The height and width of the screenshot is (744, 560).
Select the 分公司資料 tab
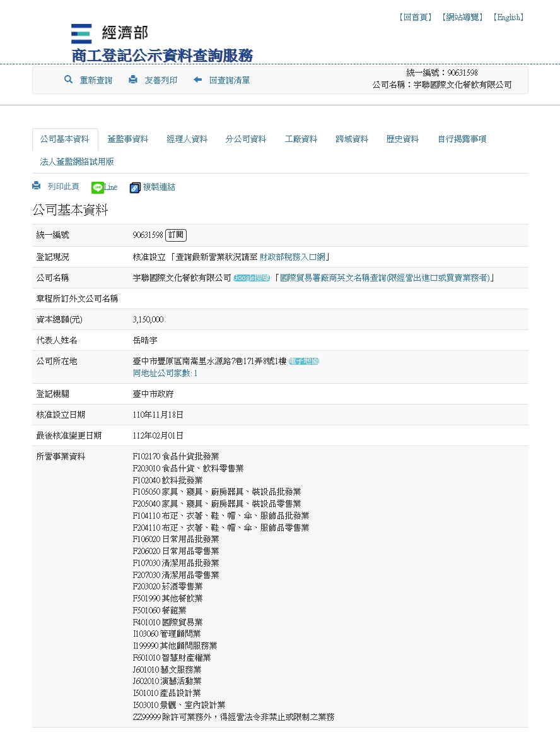click(x=246, y=139)
